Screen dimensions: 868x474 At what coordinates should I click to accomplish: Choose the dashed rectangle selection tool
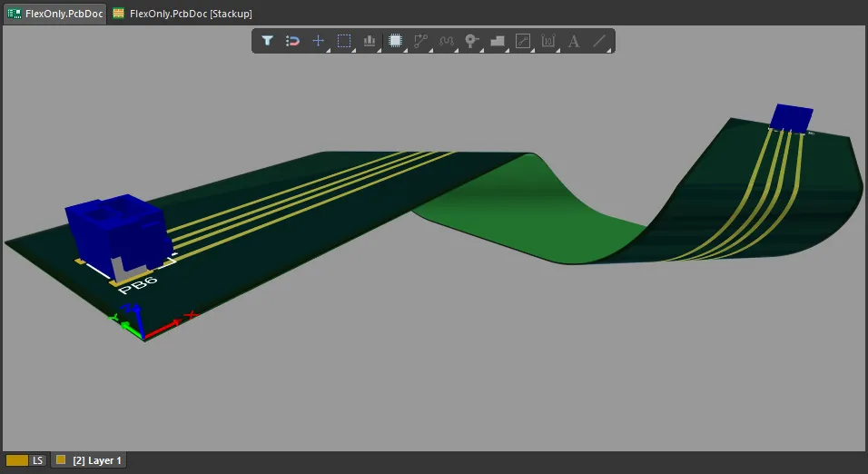(344, 41)
